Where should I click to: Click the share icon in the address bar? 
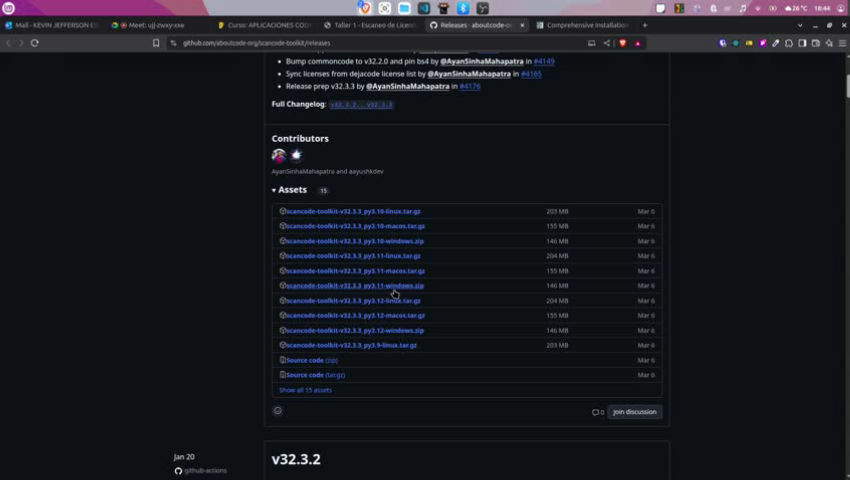pos(607,43)
